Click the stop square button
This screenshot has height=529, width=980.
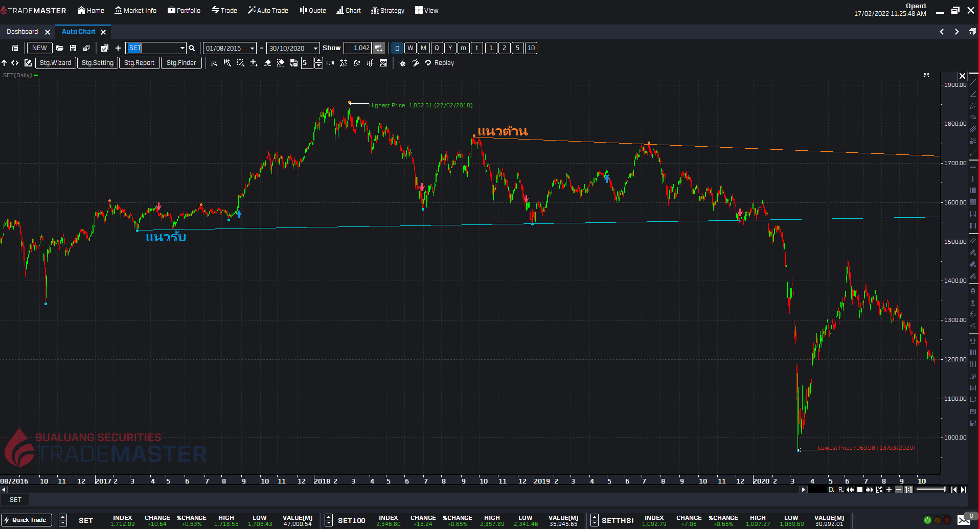[x=860, y=490]
